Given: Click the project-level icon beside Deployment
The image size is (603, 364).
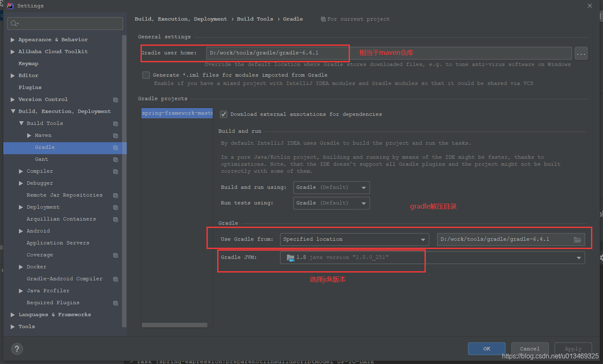Looking at the screenshot, I should [115, 207].
